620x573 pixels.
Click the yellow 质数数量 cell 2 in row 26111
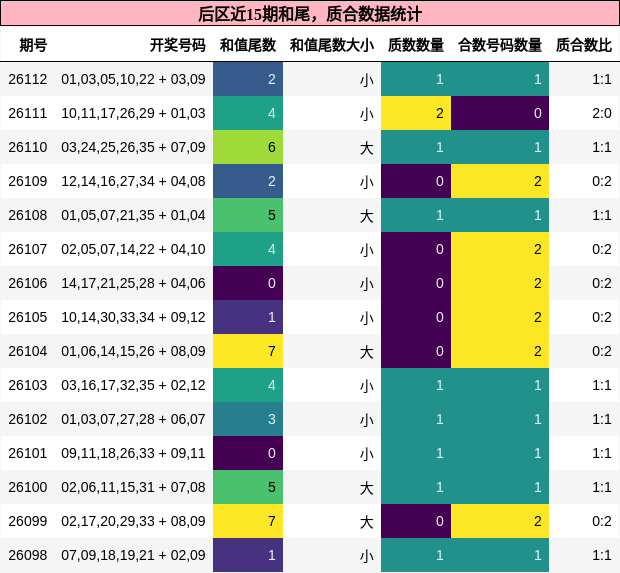pos(416,113)
